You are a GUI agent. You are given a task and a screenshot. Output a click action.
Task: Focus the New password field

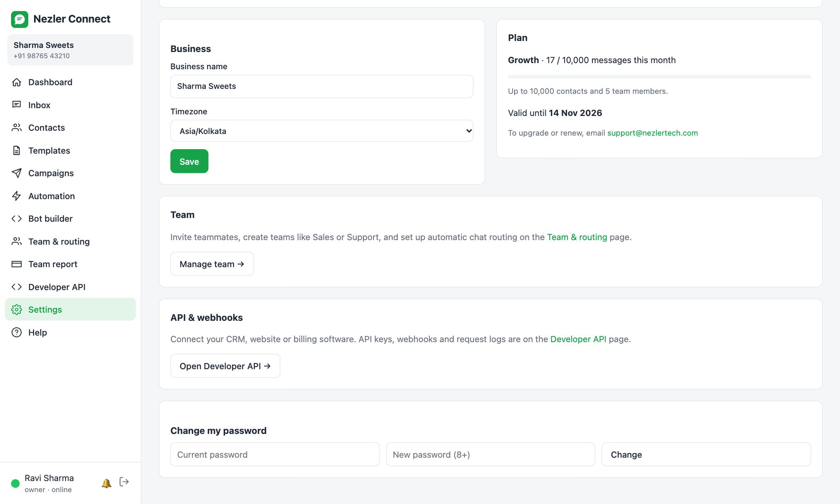490,454
